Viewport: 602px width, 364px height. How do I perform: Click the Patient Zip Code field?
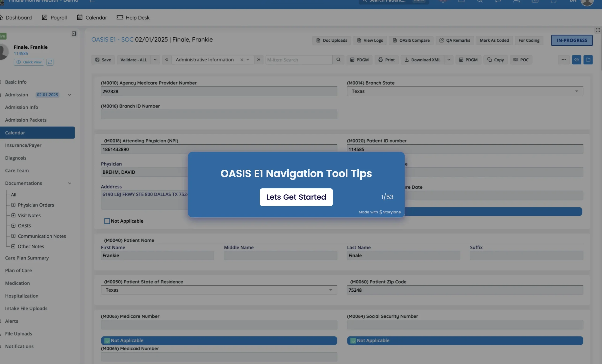click(x=465, y=290)
